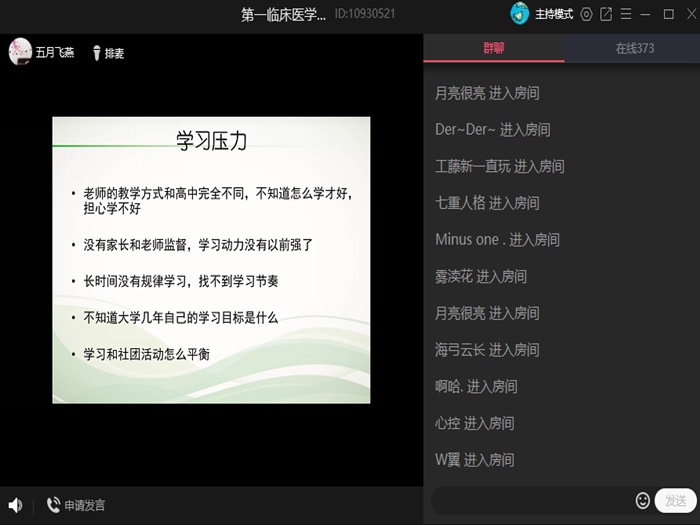The width and height of the screenshot is (700, 525).
Task: Maximize the live room window
Action: (x=668, y=14)
